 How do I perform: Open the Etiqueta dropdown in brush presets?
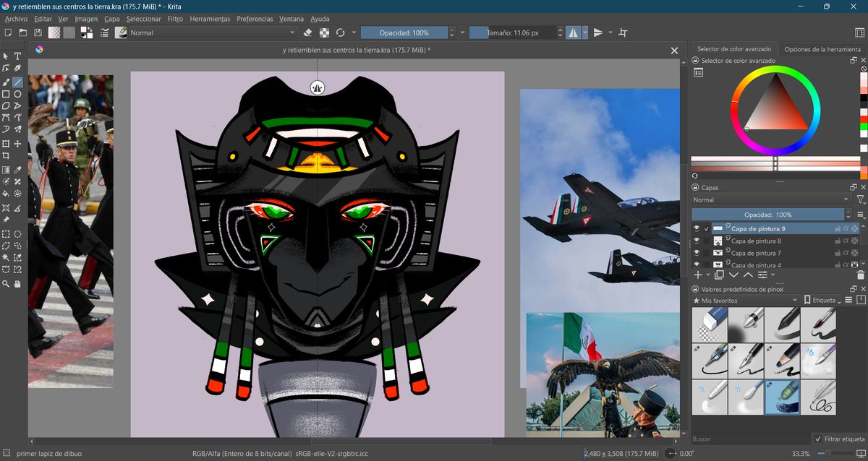(x=821, y=299)
